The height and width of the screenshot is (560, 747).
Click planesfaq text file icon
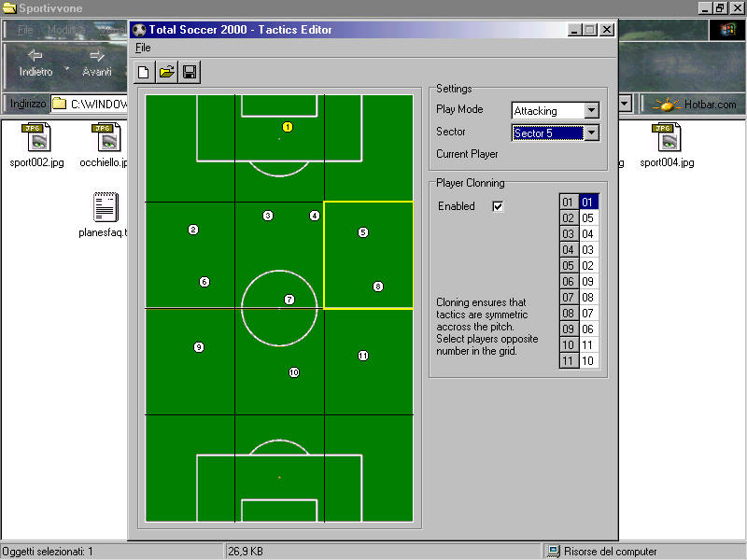(x=106, y=206)
